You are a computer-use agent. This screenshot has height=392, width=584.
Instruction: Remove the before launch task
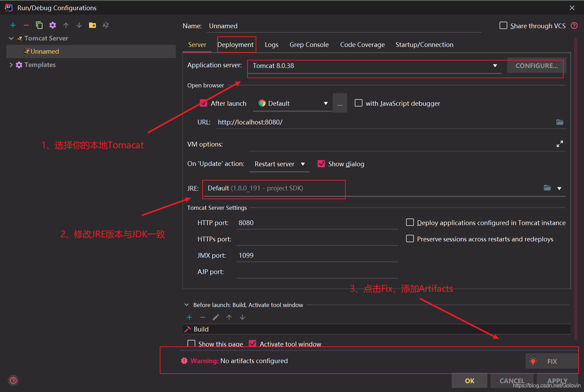(x=203, y=317)
